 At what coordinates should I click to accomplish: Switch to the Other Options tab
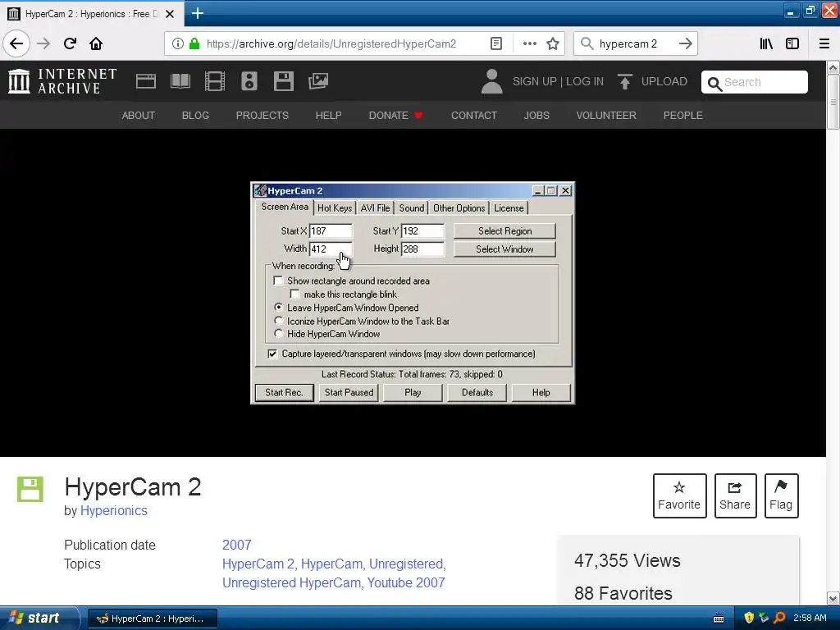pos(459,208)
